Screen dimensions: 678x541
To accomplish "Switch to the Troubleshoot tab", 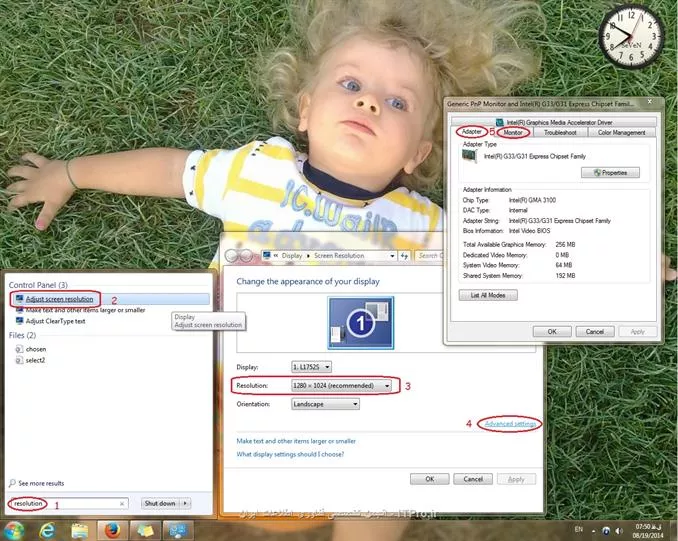I will (560, 133).
